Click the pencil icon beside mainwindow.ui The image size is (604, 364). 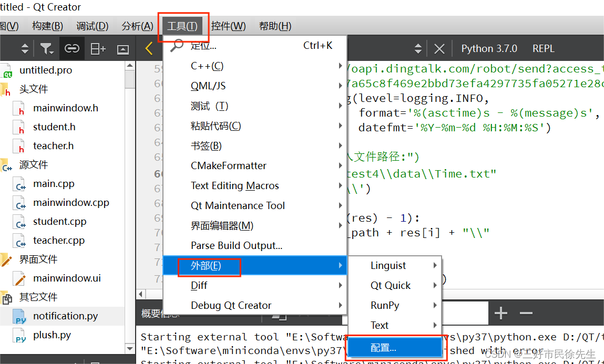tap(19, 278)
